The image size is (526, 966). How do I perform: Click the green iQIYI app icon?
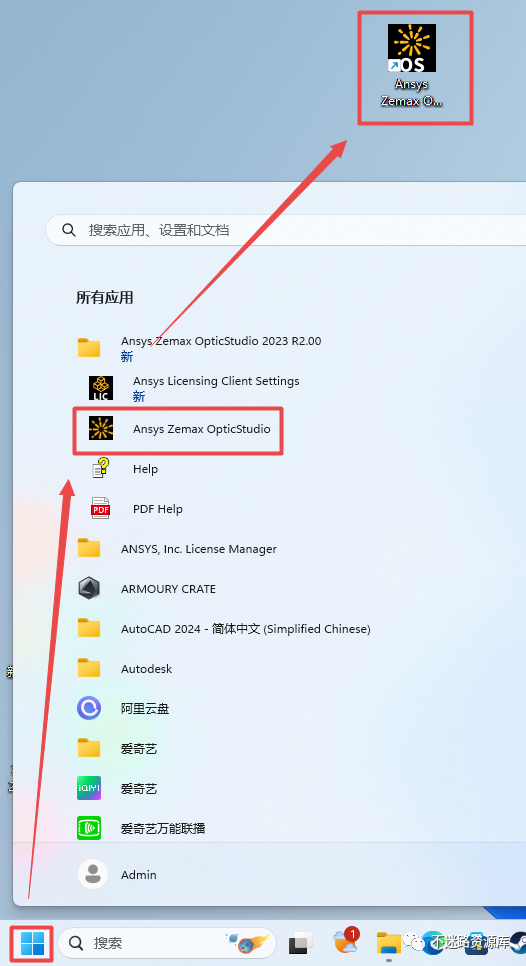pyautogui.click(x=89, y=789)
